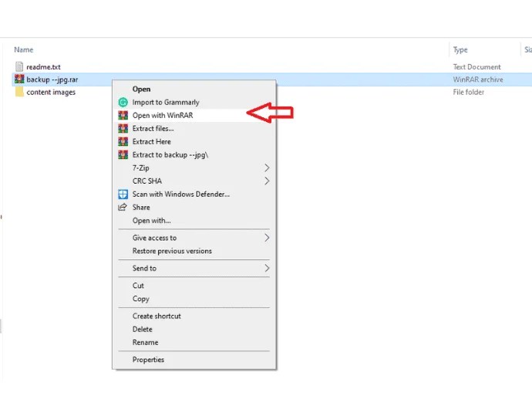Select the backup --jpg.rar file name

(x=52, y=79)
